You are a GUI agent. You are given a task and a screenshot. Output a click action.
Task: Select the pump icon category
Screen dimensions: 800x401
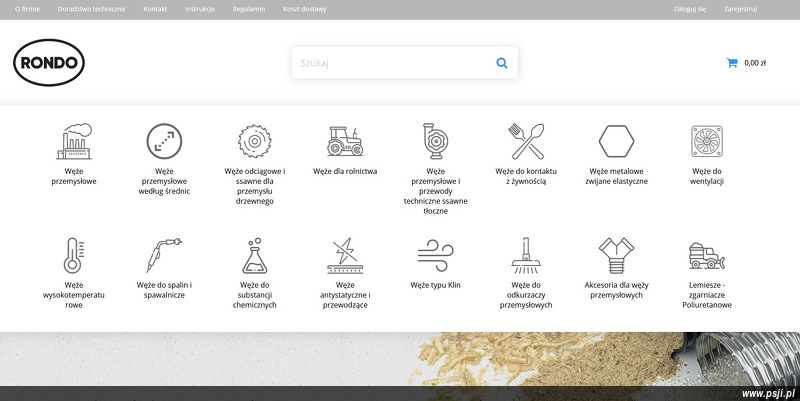point(435,141)
